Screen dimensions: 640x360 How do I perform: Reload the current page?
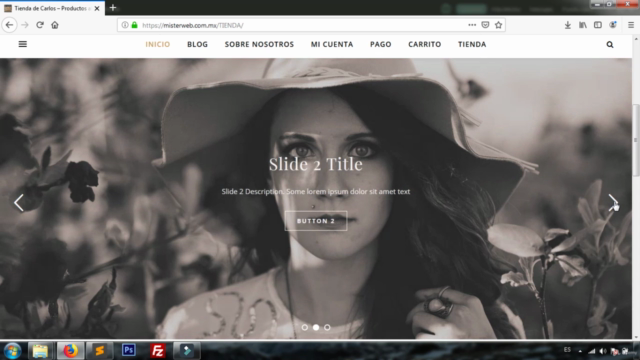coord(40,25)
